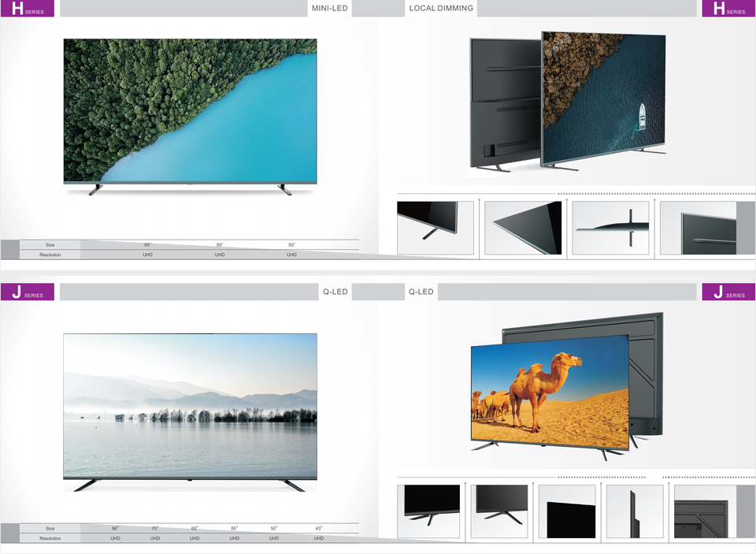Click UHD under 65" in H Series table
The width and height of the screenshot is (756, 554).
(147, 255)
